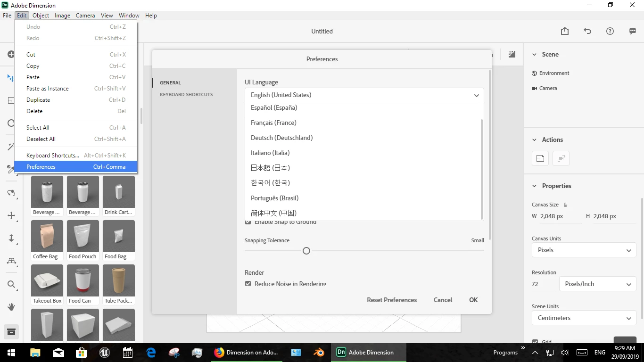This screenshot has width=644, height=362.
Task: Choose Paste as Instance menu entry
Action: pyautogui.click(x=76, y=89)
